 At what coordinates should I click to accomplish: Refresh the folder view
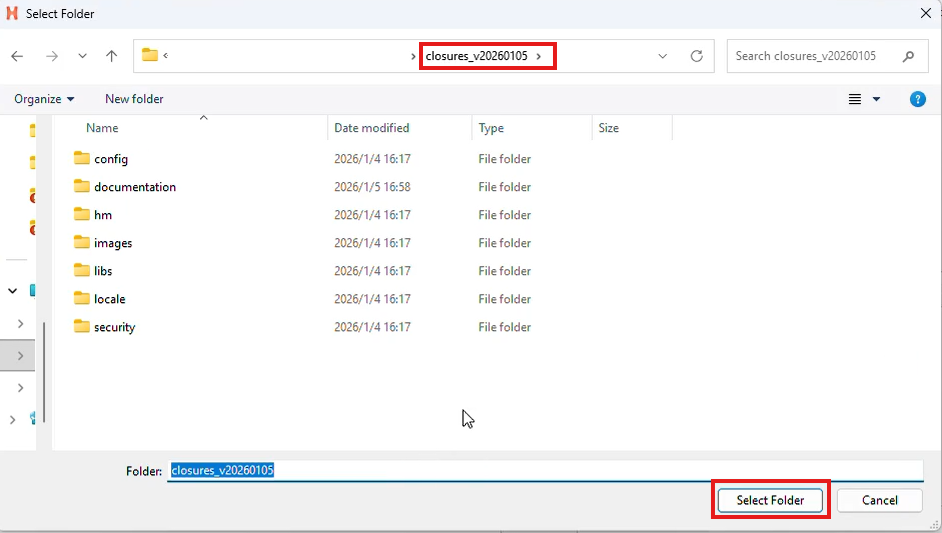(696, 56)
